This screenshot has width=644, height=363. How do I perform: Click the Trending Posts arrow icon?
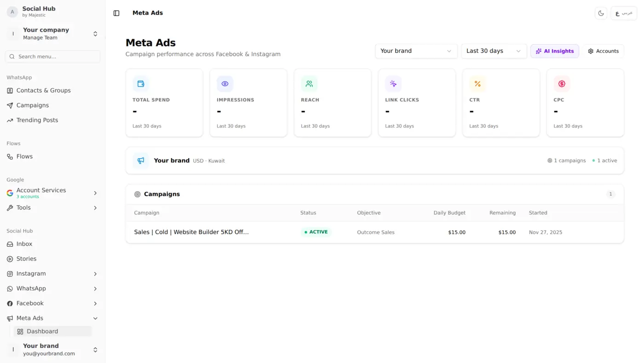point(10,120)
